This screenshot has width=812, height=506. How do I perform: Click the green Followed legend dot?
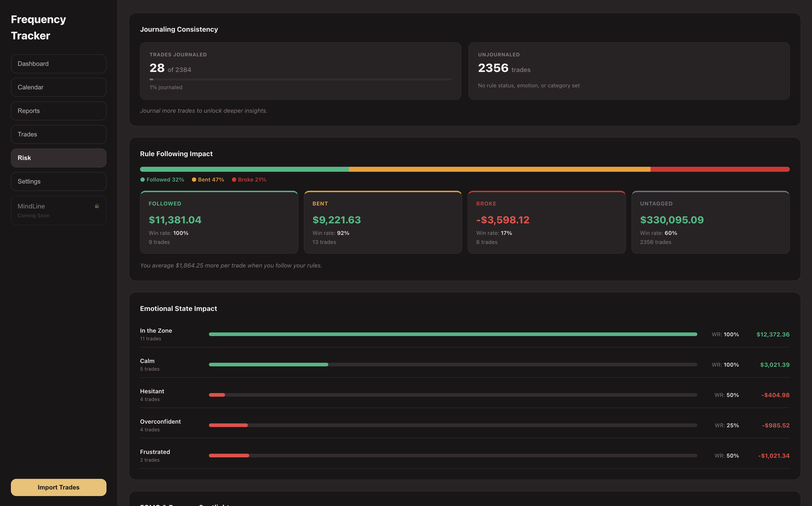tap(142, 180)
